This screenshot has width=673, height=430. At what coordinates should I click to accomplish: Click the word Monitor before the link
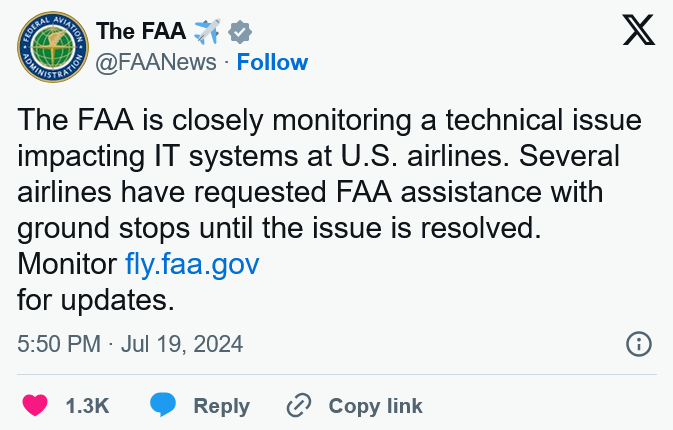click(67, 263)
